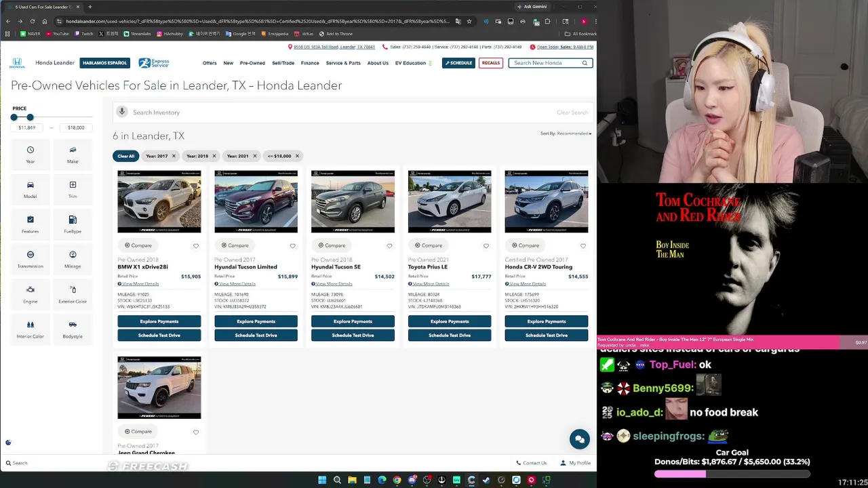Open the Bodystyle filter tile

[73, 330]
